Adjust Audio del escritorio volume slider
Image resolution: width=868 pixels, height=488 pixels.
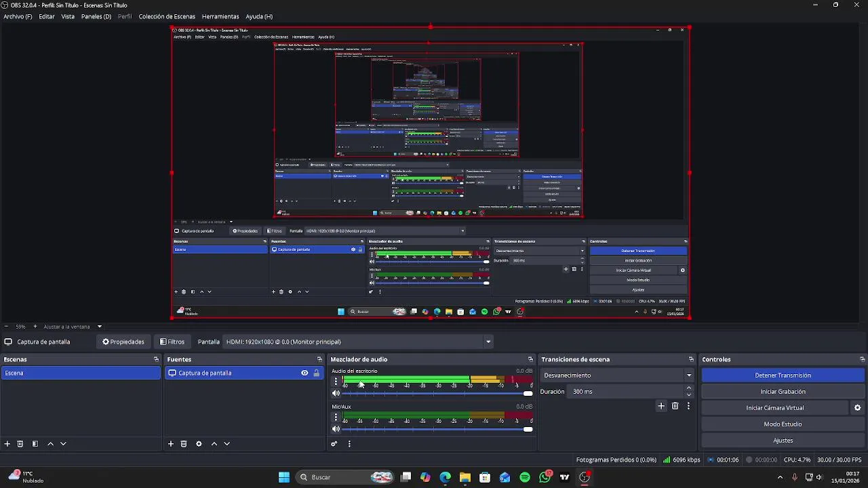tap(437, 393)
